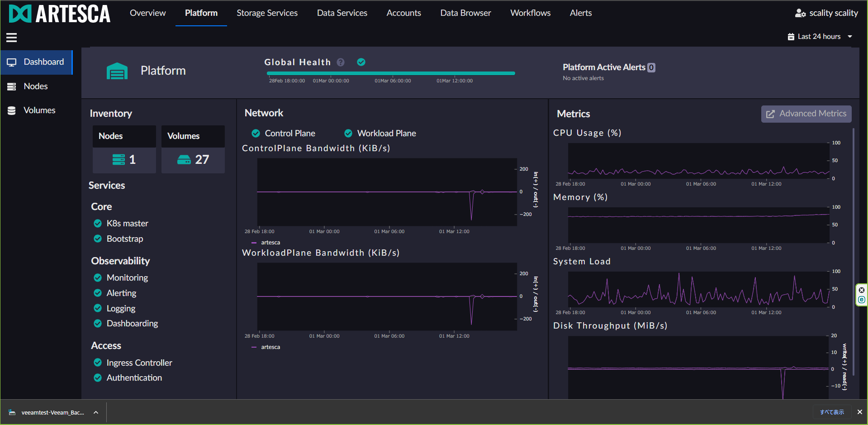Image resolution: width=868 pixels, height=425 pixels.
Task: Click the WorkloadPlane Bandwidth chart
Action: point(387,296)
